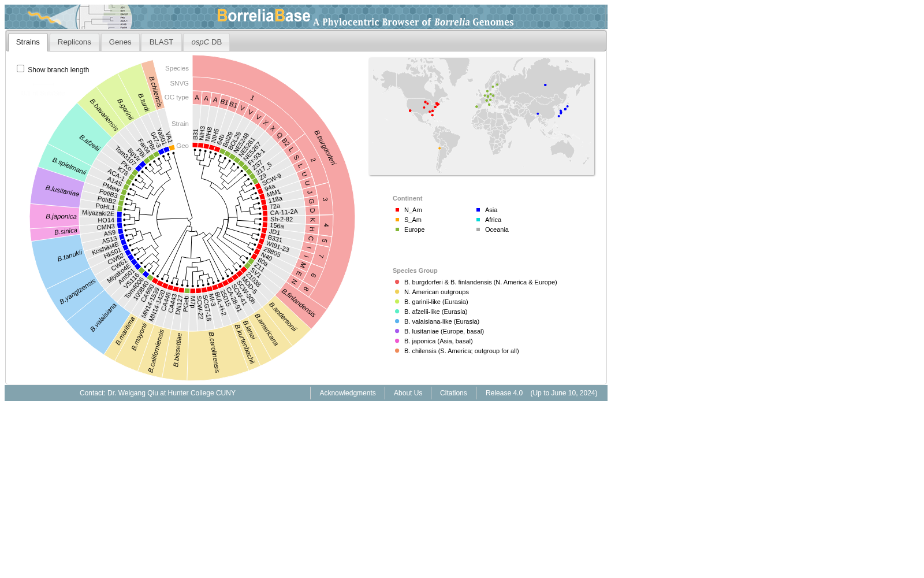
Task: Click the Miyazaki2E strain label
Action: [98, 213]
